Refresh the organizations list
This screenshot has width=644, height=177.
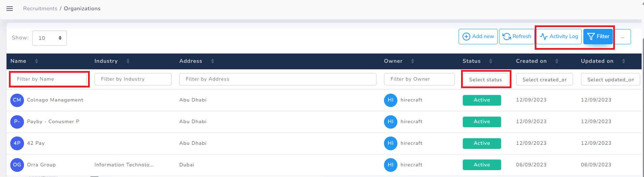click(x=517, y=36)
